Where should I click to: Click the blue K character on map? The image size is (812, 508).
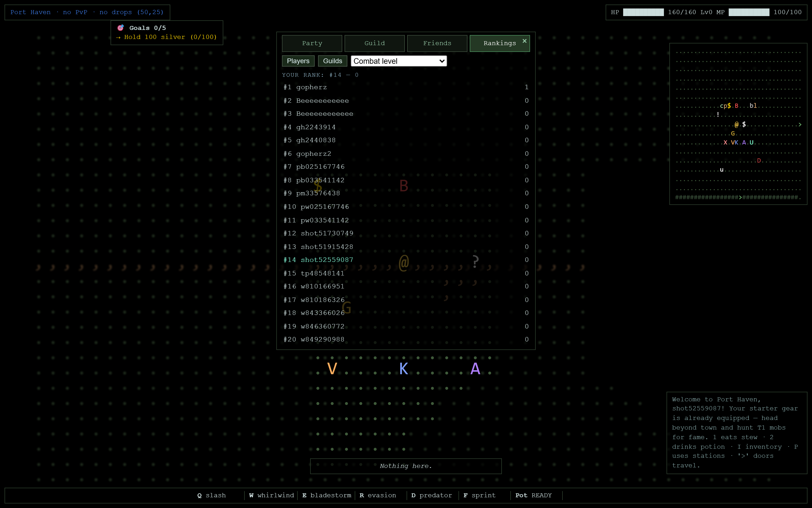pos(404,369)
